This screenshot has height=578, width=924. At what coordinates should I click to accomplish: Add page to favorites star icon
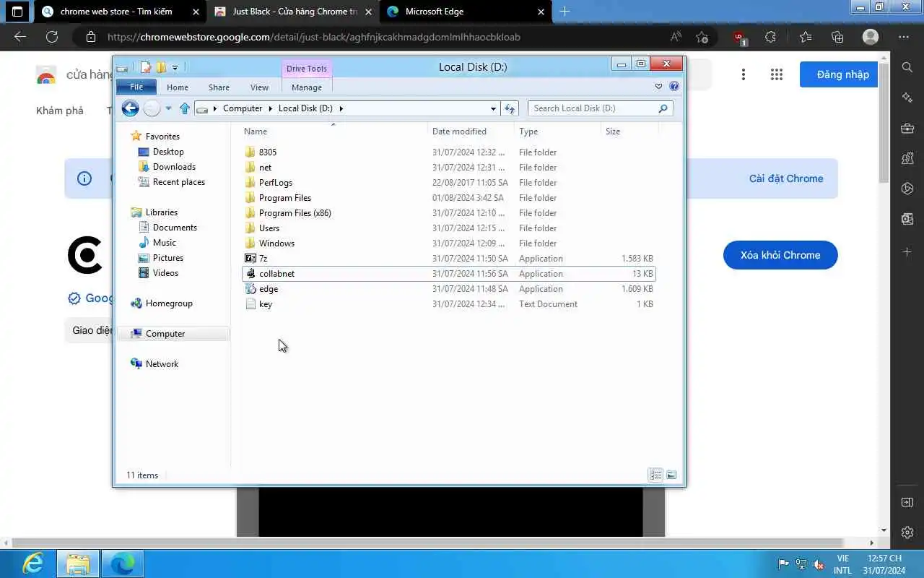tap(702, 37)
